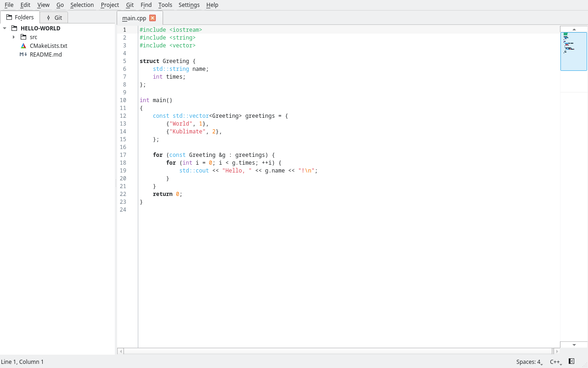Open the Git menu in the menu bar
This screenshot has height=368, width=588.
coord(130,5)
